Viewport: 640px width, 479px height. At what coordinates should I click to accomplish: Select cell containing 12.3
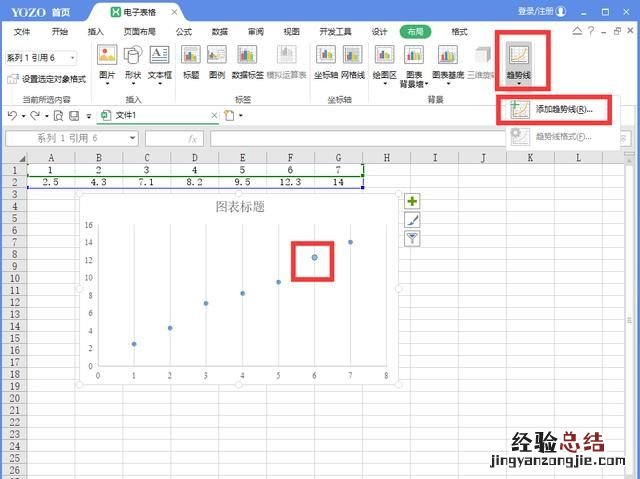pyautogui.click(x=290, y=182)
